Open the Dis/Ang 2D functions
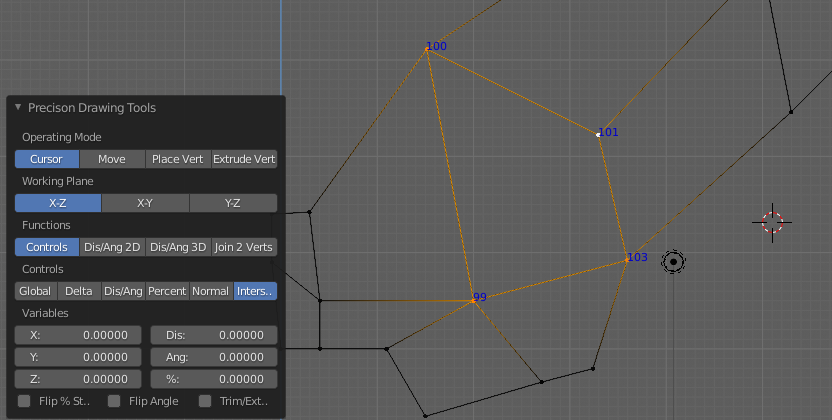The image size is (832, 420). (112, 247)
